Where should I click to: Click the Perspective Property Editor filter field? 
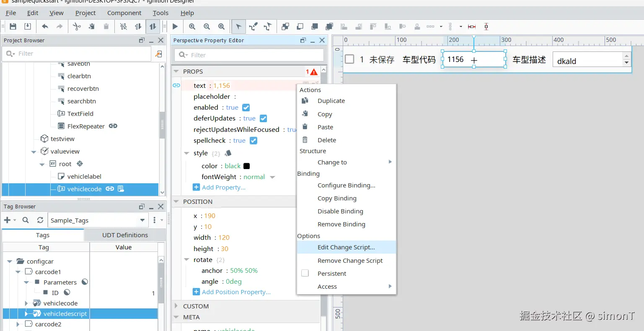pos(249,55)
